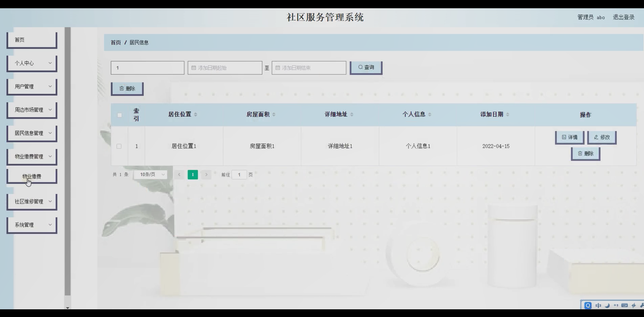
Task: Click IME Chinese mode icon in tray
Action: tap(598, 305)
